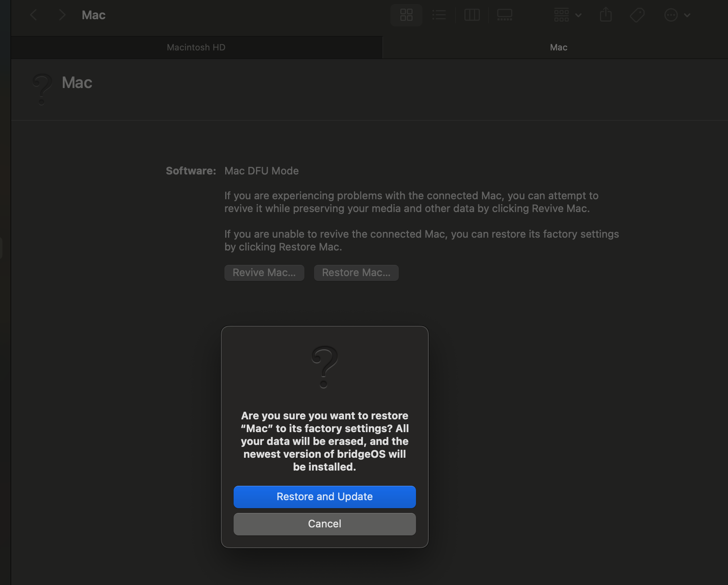Switch to gallery view
Image resolution: width=728 pixels, height=585 pixels.
pyautogui.click(x=505, y=15)
